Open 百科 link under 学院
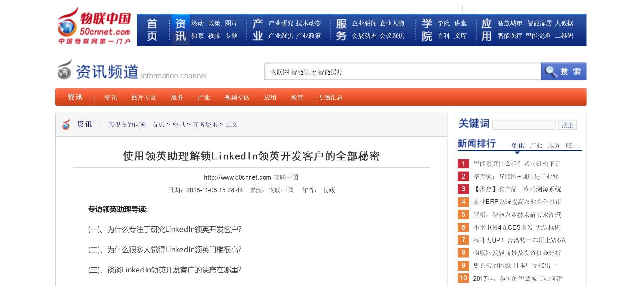Viewport: 644px width, 286px height. tap(444, 36)
